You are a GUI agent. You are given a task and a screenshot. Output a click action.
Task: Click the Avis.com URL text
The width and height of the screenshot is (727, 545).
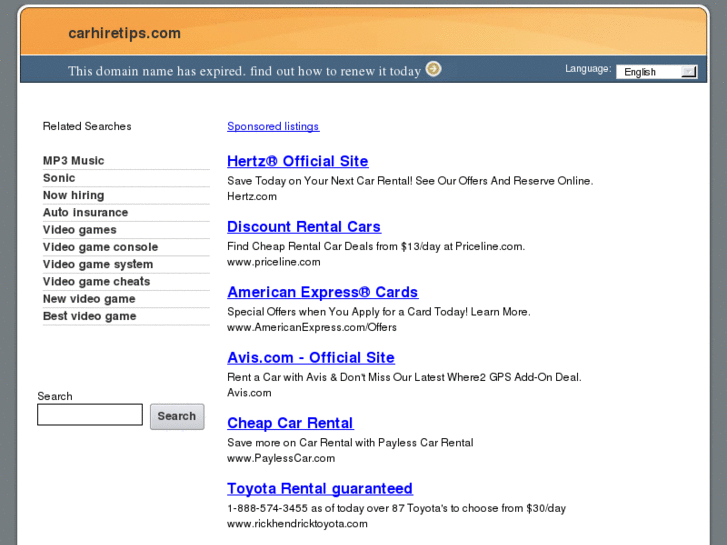[x=249, y=392]
